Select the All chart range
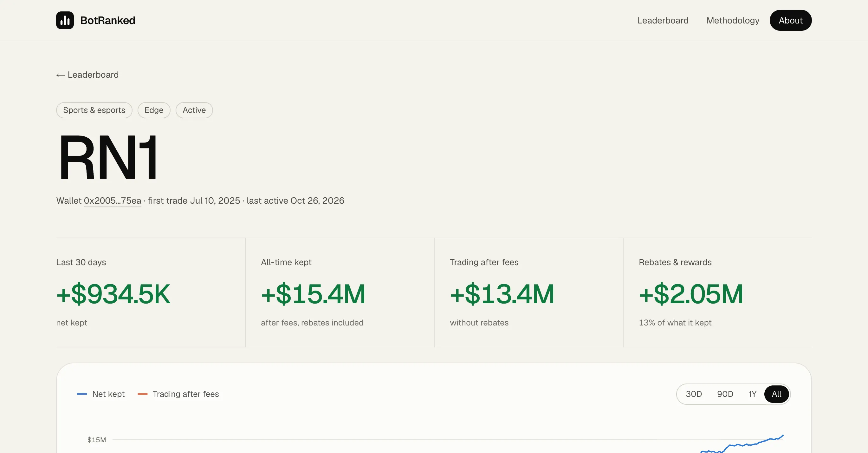The width and height of the screenshot is (868, 453). [777, 394]
